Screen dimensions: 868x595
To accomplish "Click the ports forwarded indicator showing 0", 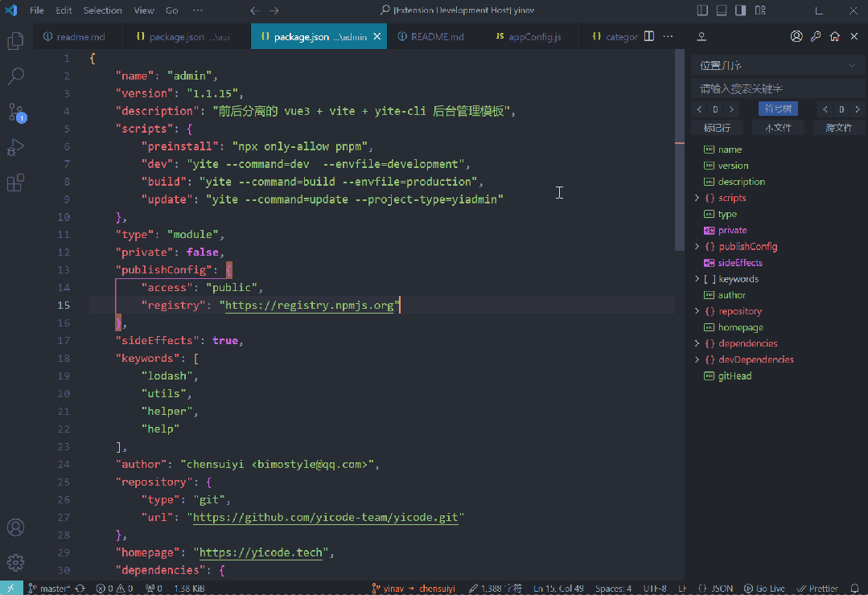I will pyautogui.click(x=154, y=589).
